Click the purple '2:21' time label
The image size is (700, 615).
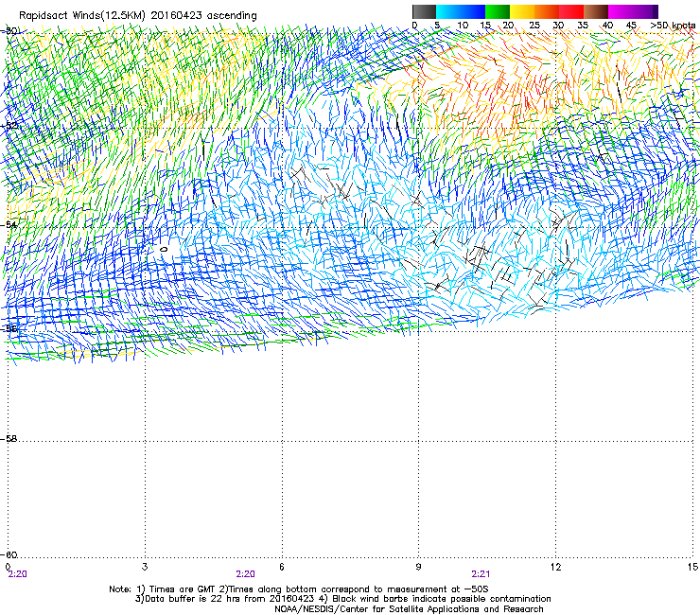click(x=481, y=574)
